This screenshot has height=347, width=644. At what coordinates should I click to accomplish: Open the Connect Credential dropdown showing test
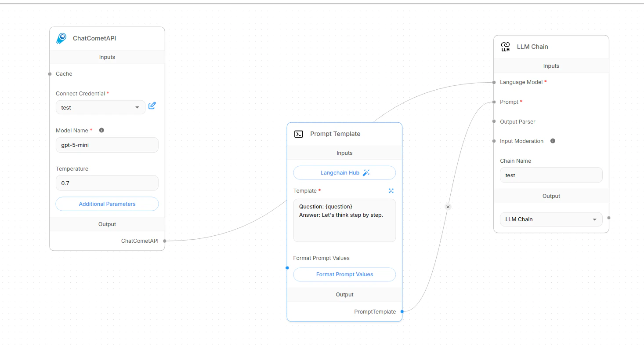(x=100, y=107)
